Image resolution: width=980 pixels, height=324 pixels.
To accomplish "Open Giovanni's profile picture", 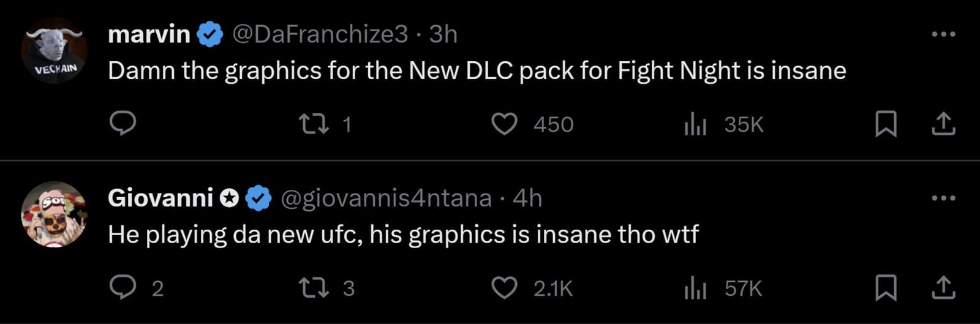I will coord(54,214).
